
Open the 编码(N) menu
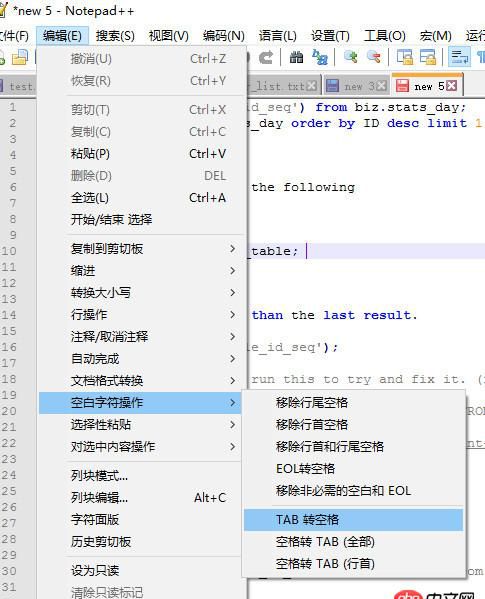224,36
